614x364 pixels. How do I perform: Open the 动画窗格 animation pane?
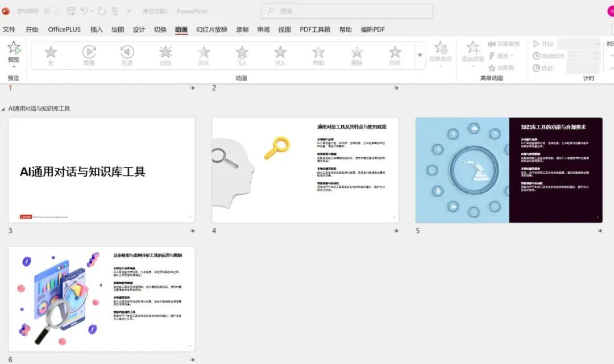(x=504, y=44)
